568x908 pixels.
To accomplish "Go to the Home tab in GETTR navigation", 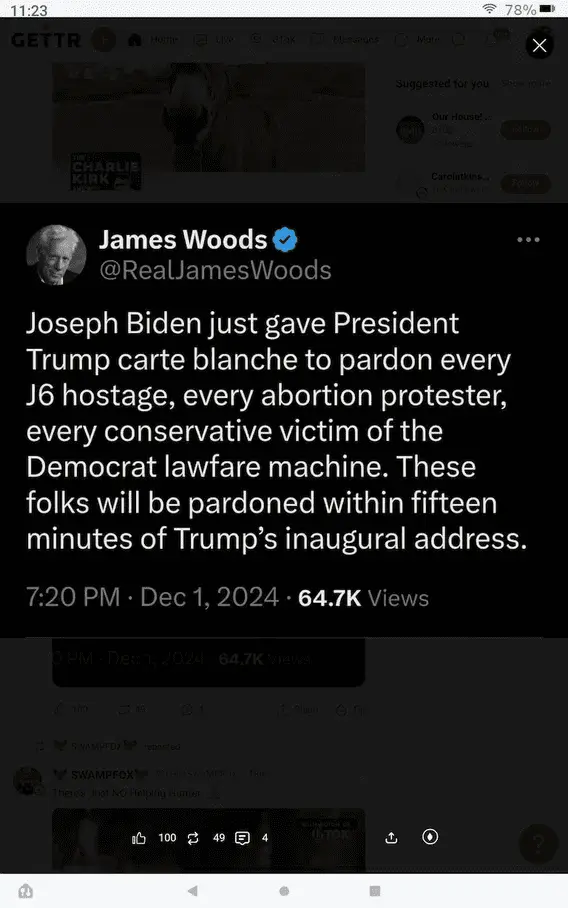I will click(x=154, y=39).
